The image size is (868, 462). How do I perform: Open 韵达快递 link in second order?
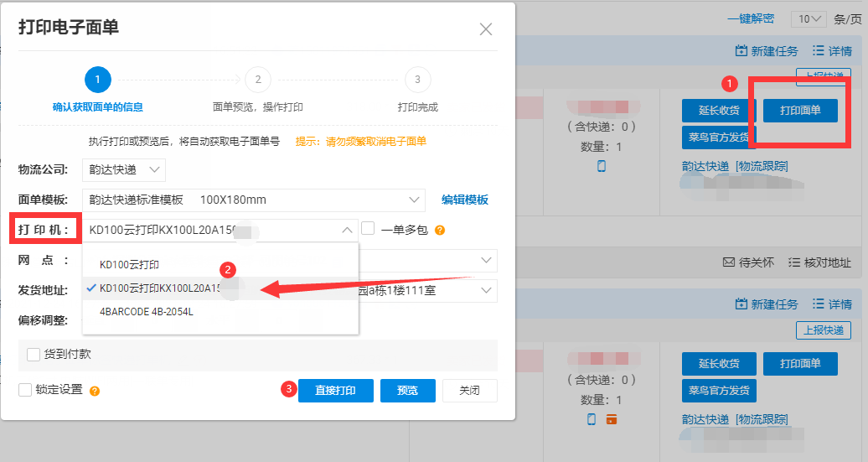point(705,419)
